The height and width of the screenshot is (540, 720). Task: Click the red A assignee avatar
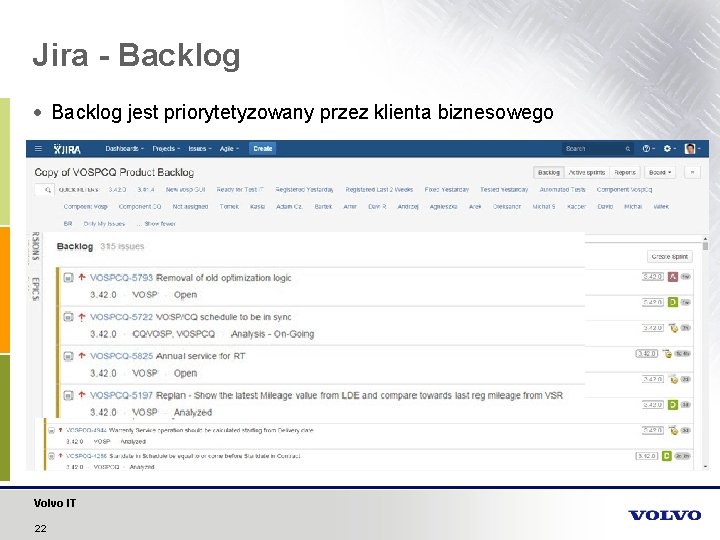(x=673, y=277)
